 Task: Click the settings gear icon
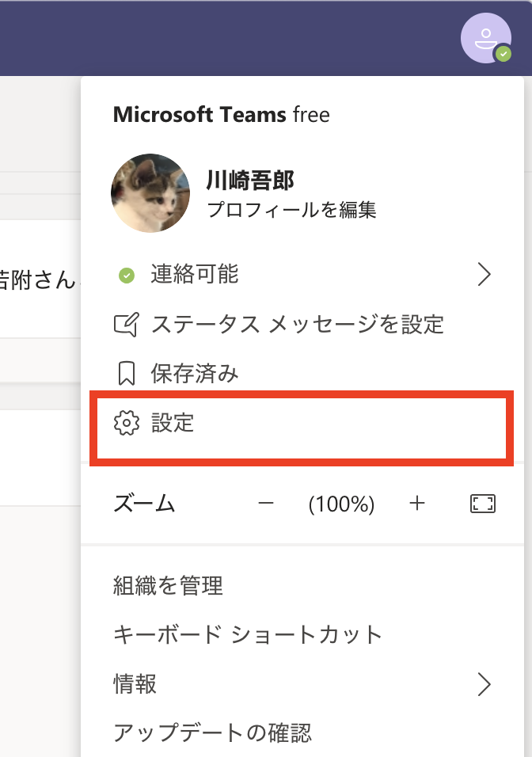point(126,423)
